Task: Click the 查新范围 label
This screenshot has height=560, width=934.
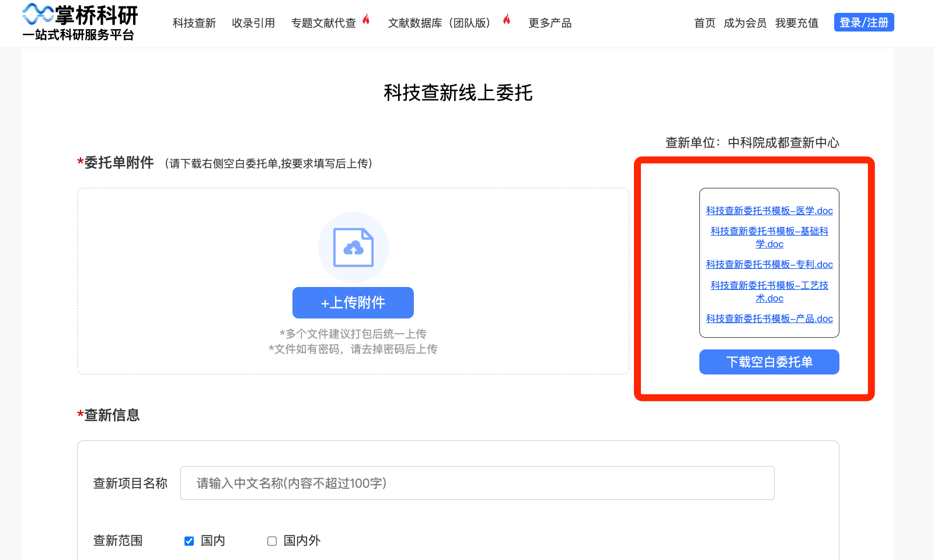Action: click(x=118, y=541)
